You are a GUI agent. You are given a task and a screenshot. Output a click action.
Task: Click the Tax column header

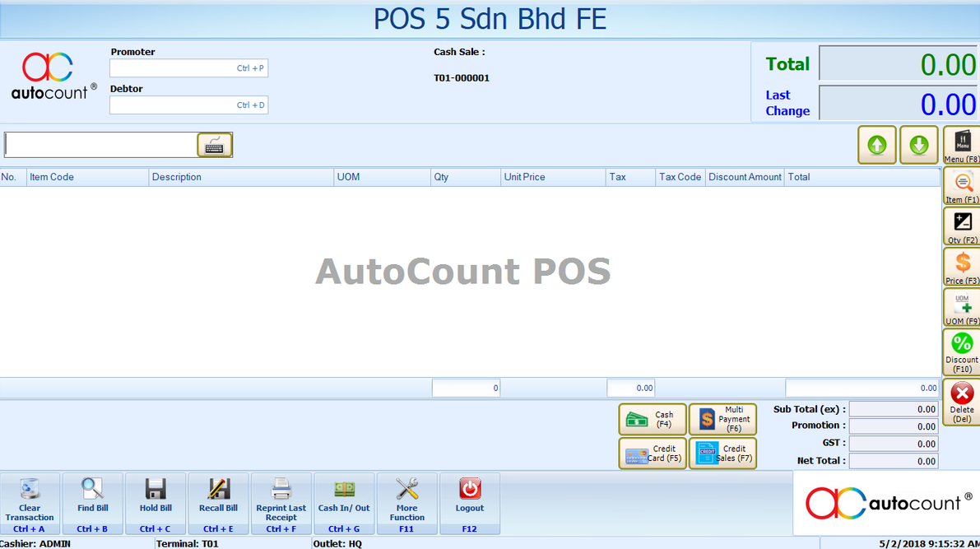630,177
